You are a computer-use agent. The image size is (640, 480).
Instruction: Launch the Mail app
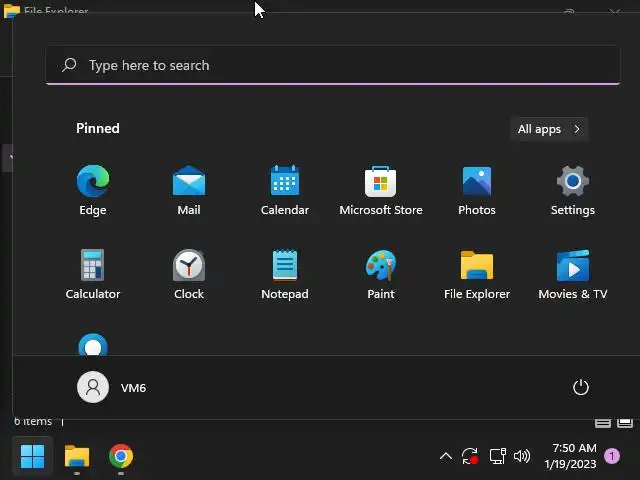click(x=189, y=190)
